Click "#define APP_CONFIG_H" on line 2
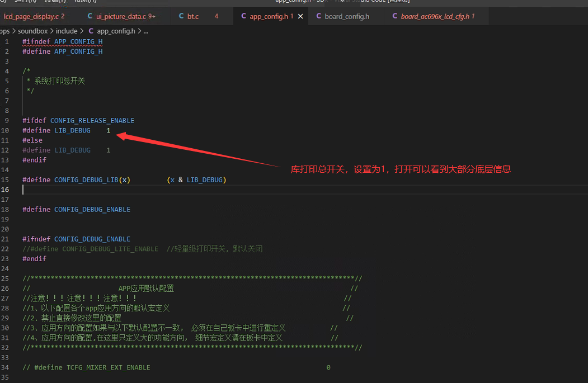This screenshot has height=383, width=588. pyautogui.click(x=62, y=51)
